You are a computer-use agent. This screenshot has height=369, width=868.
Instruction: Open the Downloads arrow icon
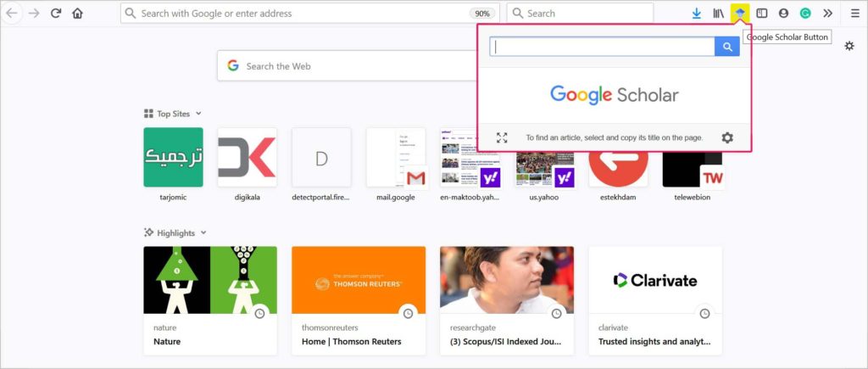697,14
